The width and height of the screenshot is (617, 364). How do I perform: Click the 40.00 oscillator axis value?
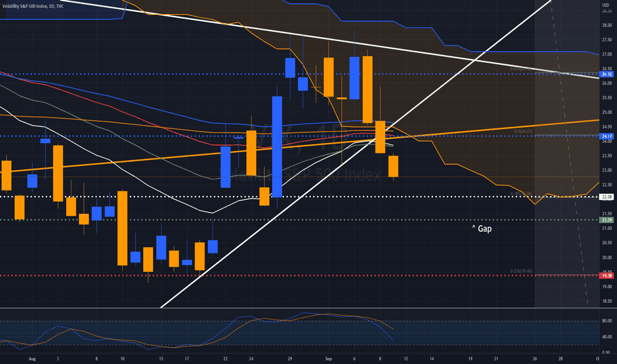click(x=606, y=337)
